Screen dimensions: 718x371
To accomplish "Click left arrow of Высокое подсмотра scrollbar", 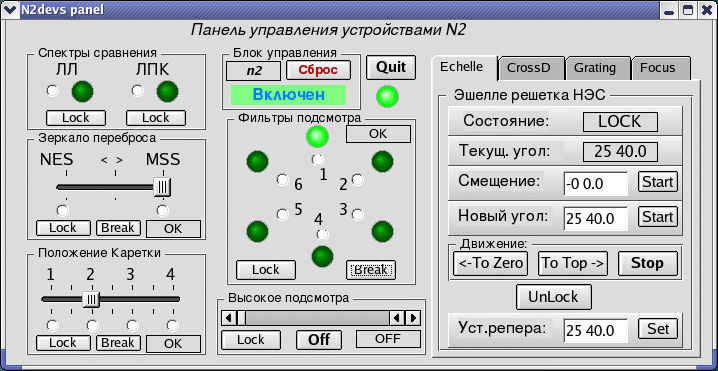I will tap(228, 317).
